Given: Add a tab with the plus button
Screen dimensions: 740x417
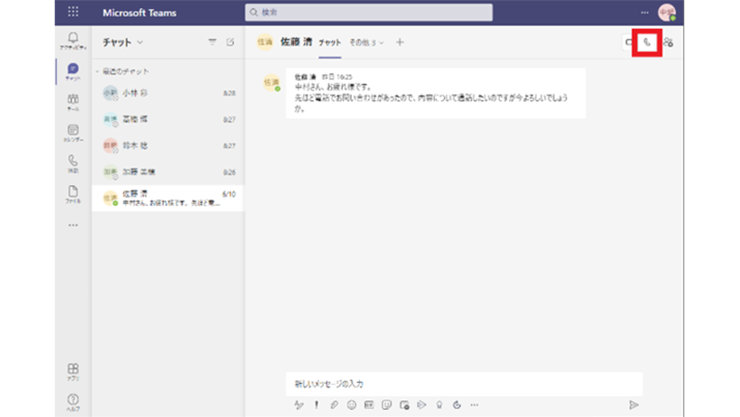Looking at the screenshot, I should coord(400,42).
